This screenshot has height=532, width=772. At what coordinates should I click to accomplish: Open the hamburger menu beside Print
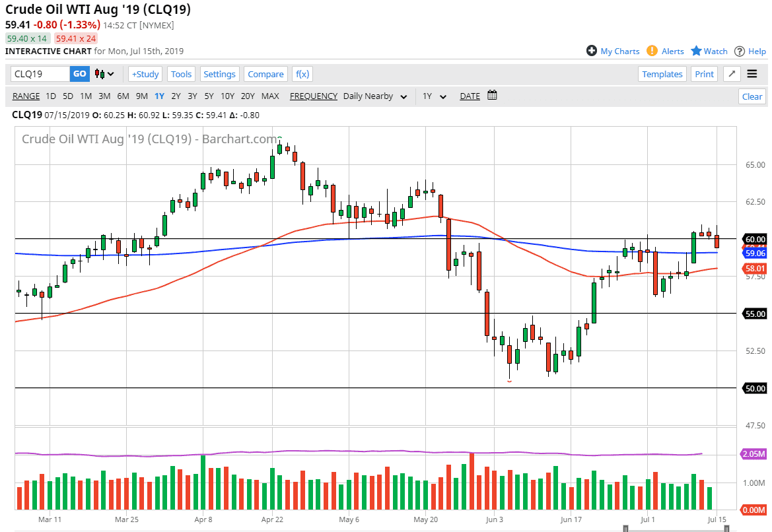click(x=752, y=74)
